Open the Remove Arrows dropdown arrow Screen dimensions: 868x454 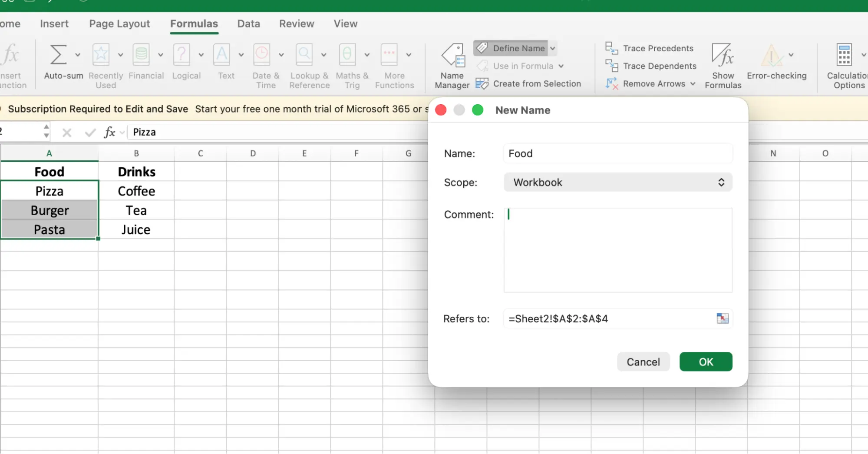[x=693, y=84]
